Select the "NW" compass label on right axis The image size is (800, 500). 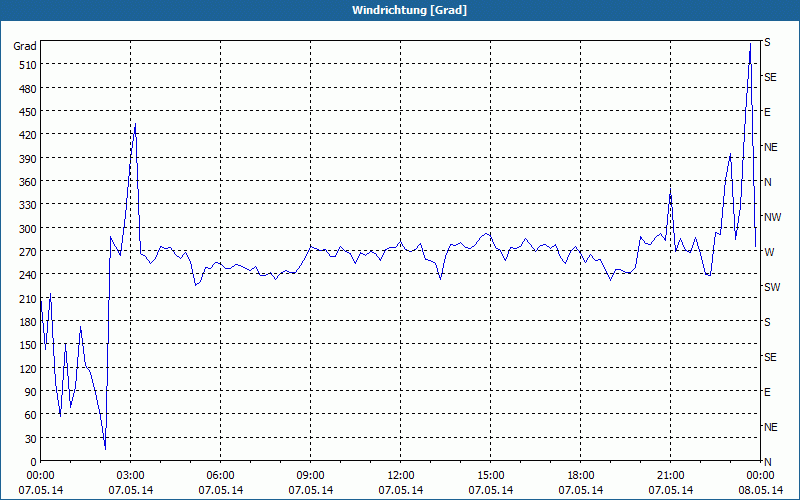coord(772,217)
